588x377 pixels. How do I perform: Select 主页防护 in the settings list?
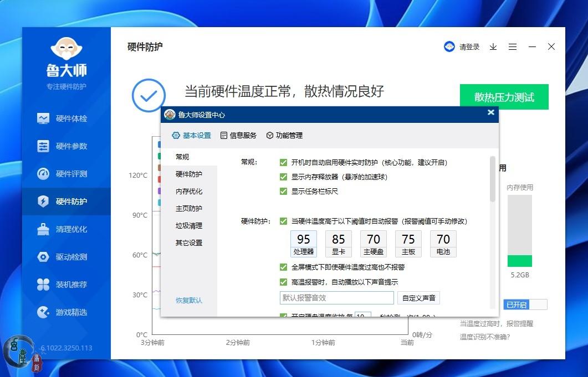pyautogui.click(x=188, y=209)
